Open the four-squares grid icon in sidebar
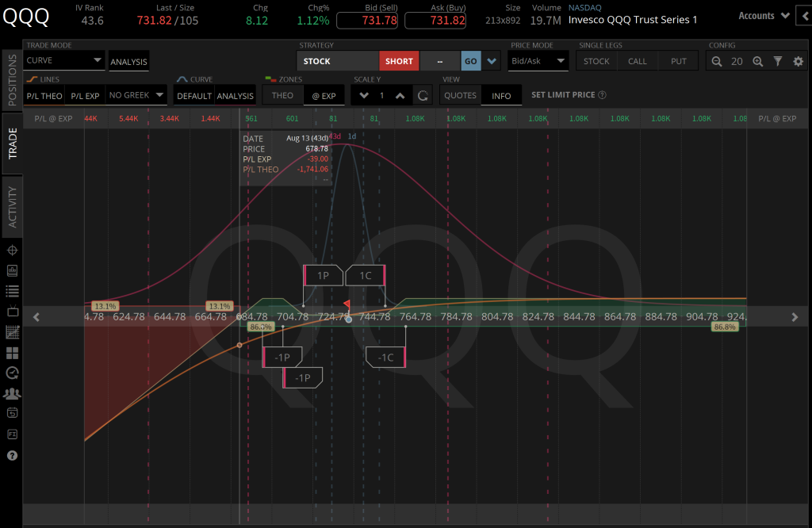This screenshot has width=812, height=528. pyautogui.click(x=12, y=353)
